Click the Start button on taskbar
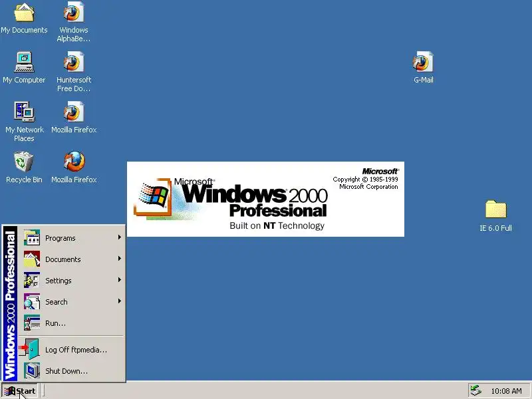Image resolution: width=532 pixels, height=399 pixels. click(x=20, y=391)
